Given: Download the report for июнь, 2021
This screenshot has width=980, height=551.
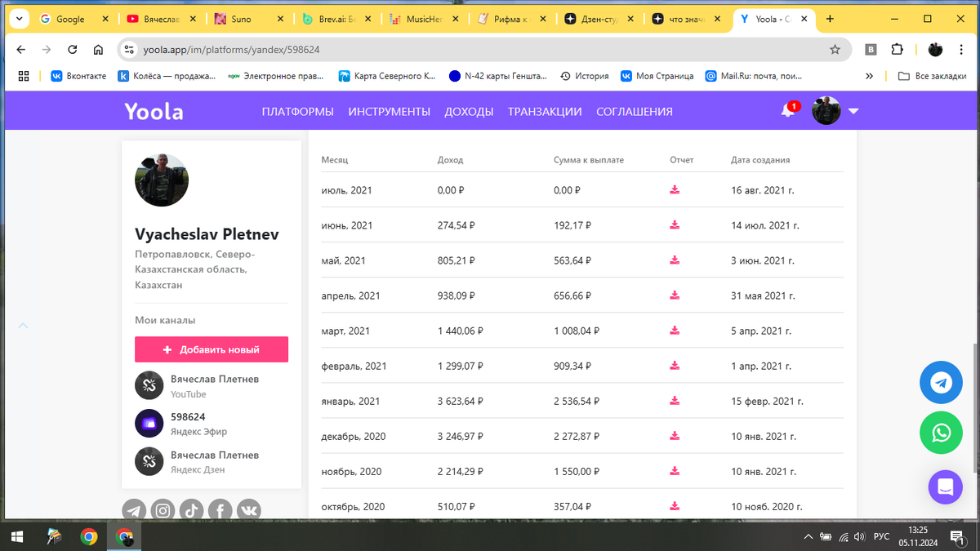Looking at the screenshot, I should (675, 225).
